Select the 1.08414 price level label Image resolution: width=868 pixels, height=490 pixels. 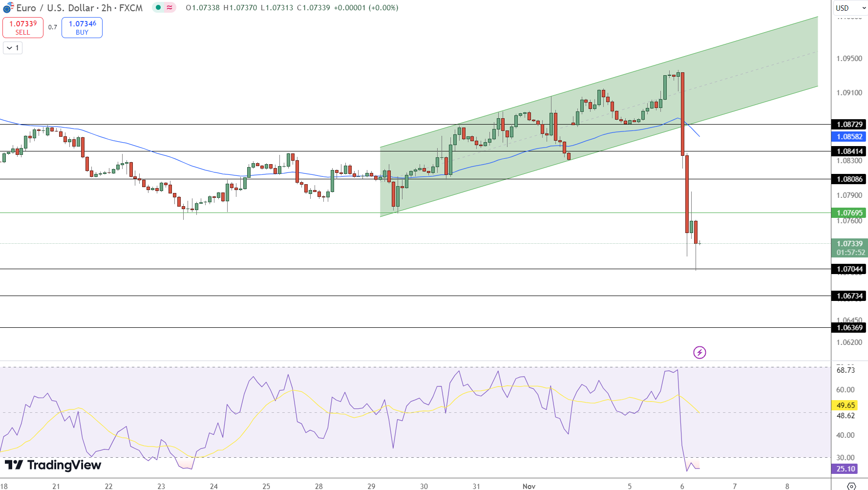[849, 151]
